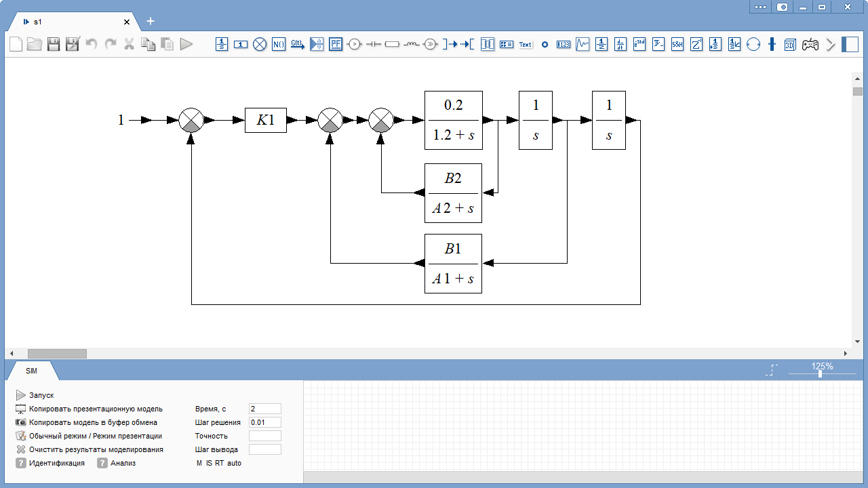The image size is (868, 488).
Task: Open a model file from folder
Action: click(35, 45)
